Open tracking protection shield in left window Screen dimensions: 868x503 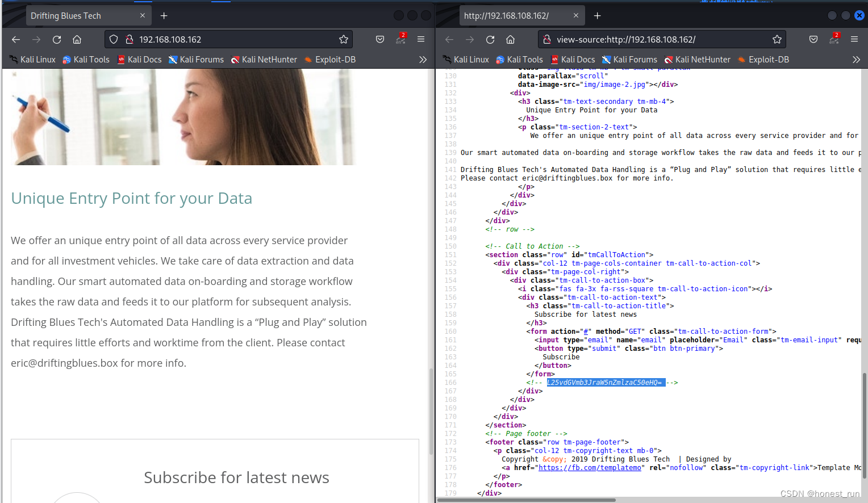114,39
